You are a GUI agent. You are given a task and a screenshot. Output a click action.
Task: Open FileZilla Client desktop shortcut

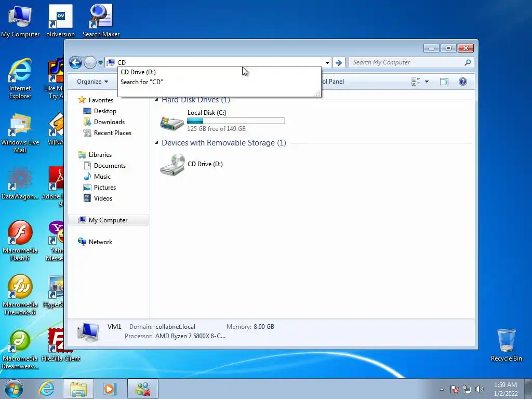(x=61, y=345)
